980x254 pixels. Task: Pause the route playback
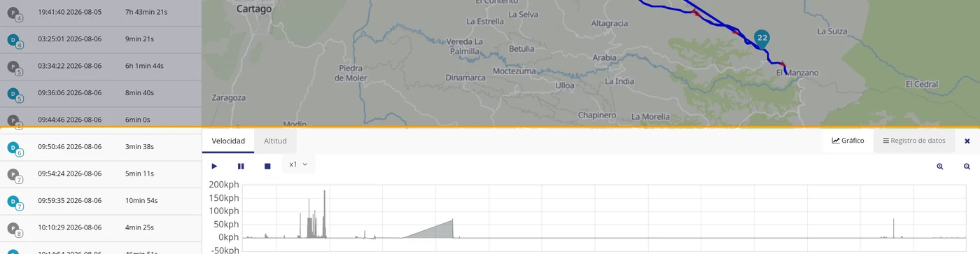(241, 166)
